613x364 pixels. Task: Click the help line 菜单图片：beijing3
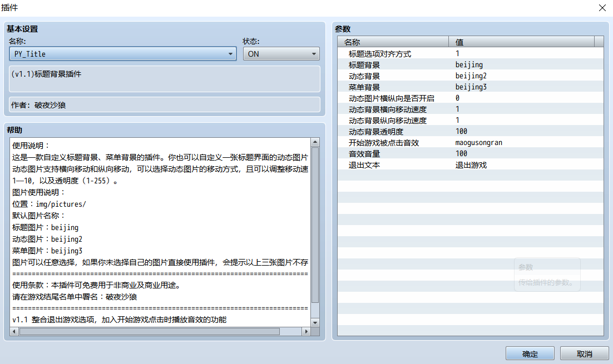pos(47,251)
